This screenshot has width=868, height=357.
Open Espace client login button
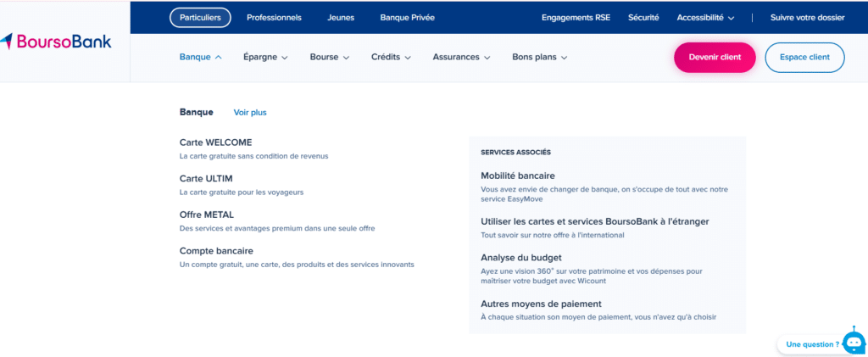[x=804, y=58]
